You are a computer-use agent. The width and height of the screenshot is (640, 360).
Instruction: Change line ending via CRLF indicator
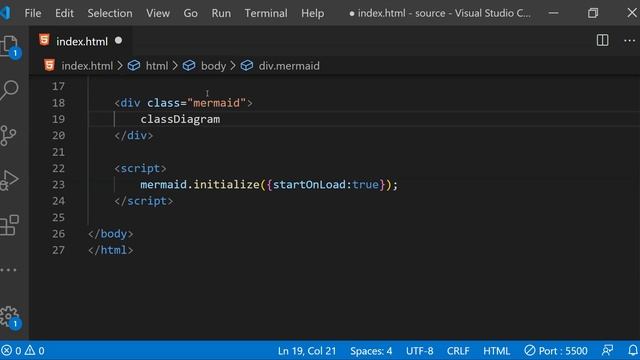pos(458,351)
